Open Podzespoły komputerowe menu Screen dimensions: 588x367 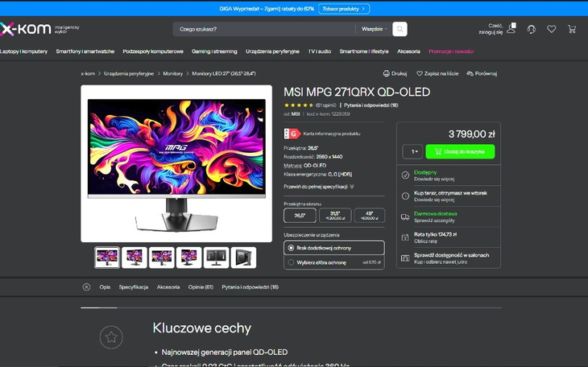[153, 52]
